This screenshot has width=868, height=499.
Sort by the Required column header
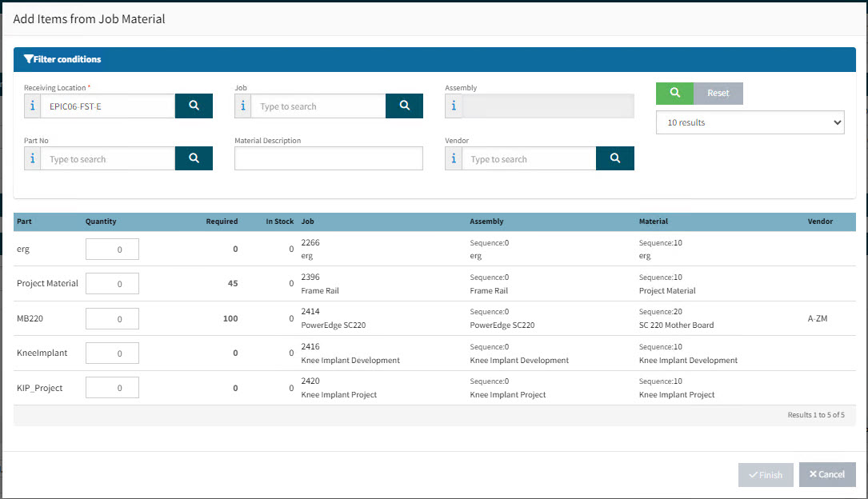pyautogui.click(x=222, y=222)
